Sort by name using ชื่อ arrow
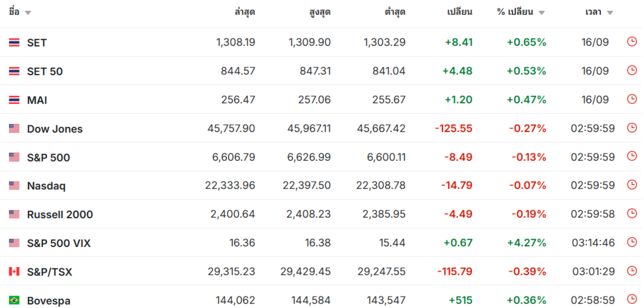Image resolution: width=644 pixels, height=308 pixels. (x=28, y=13)
